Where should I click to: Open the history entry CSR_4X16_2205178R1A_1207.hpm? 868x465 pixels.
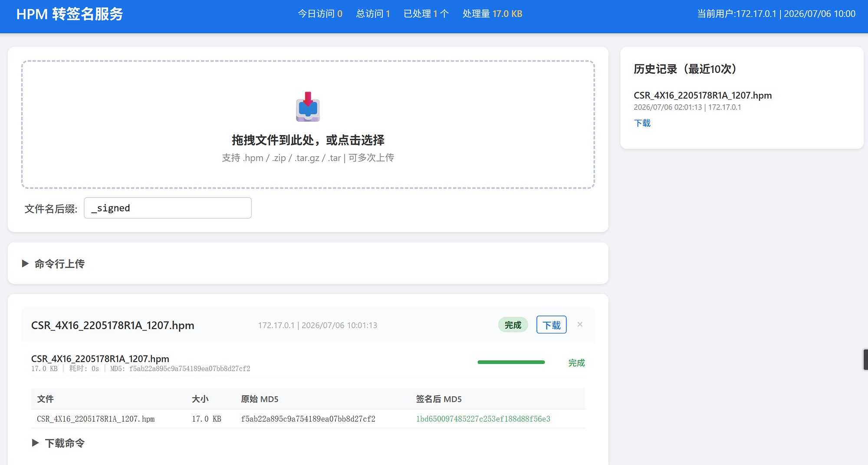tap(703, 95)
